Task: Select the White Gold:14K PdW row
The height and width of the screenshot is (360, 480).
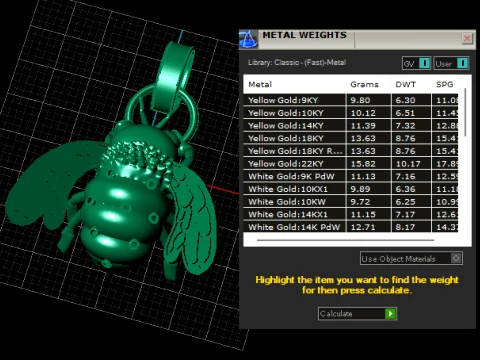Action: pyautogui.click(x=351, y=227)
